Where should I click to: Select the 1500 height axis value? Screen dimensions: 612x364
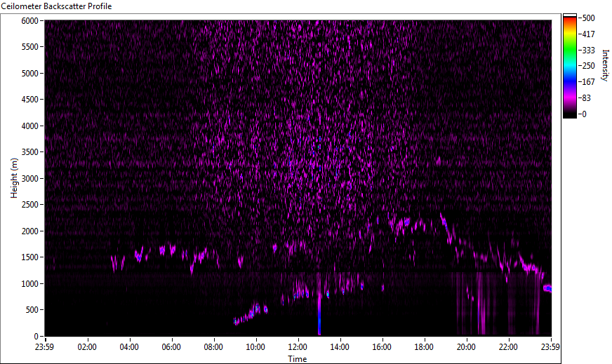pyautogui.click(x=30, y=257)
